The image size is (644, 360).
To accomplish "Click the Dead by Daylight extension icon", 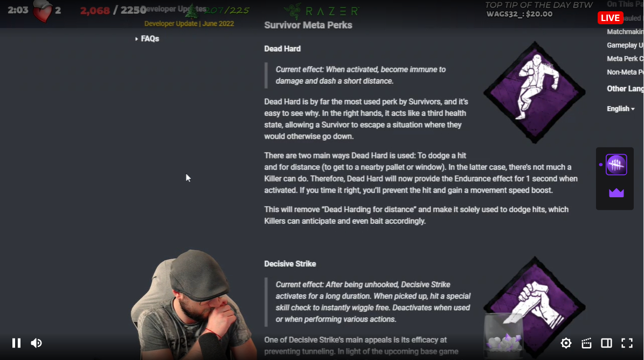I will point(616,164).
